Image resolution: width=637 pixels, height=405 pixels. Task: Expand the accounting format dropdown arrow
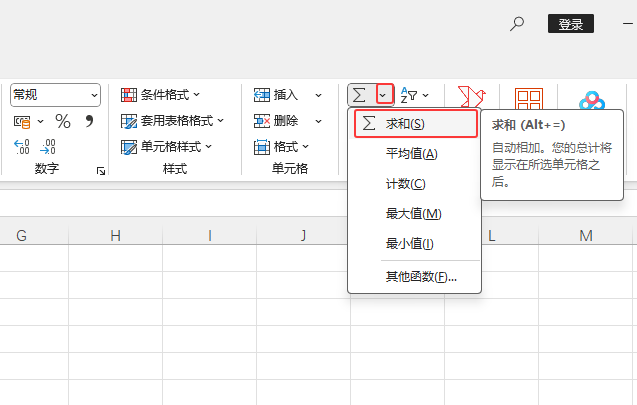pyautogui.click(x=40, y=121)
